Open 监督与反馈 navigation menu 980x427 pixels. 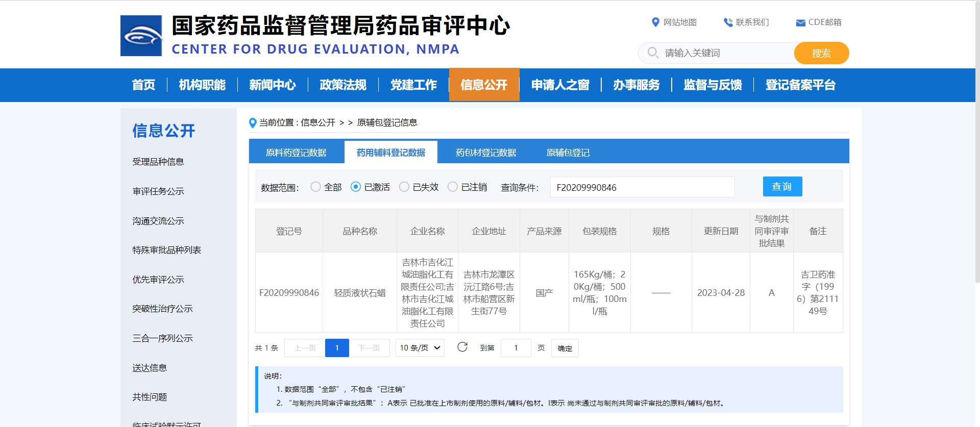tap(713, 85)
